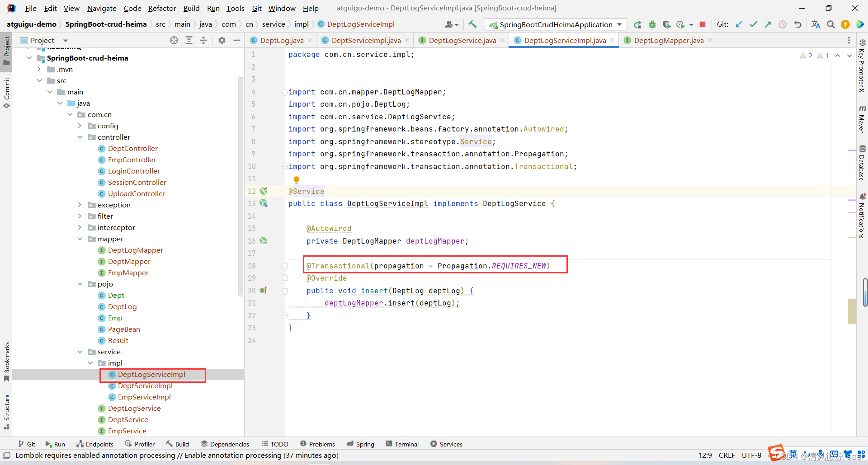Click the orange IDE update icon
The width and height of the screenshot is (868, 465).
845,24
